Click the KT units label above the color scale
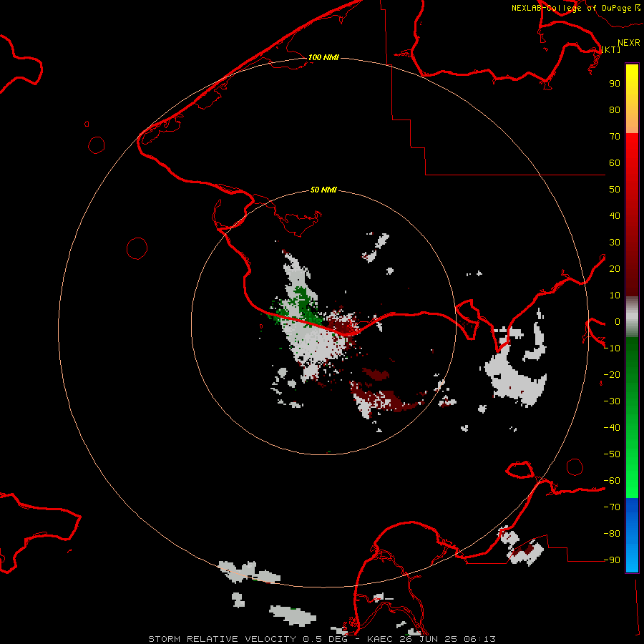Image resolution: width=644 pixels, height=644 pixels. [611, 49]
